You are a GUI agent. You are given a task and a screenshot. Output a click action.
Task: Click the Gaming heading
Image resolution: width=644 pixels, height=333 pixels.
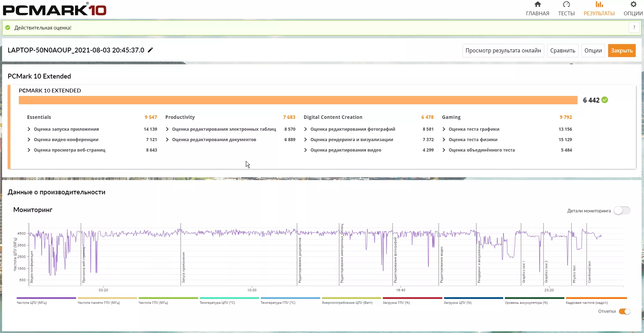coord(451,117)
